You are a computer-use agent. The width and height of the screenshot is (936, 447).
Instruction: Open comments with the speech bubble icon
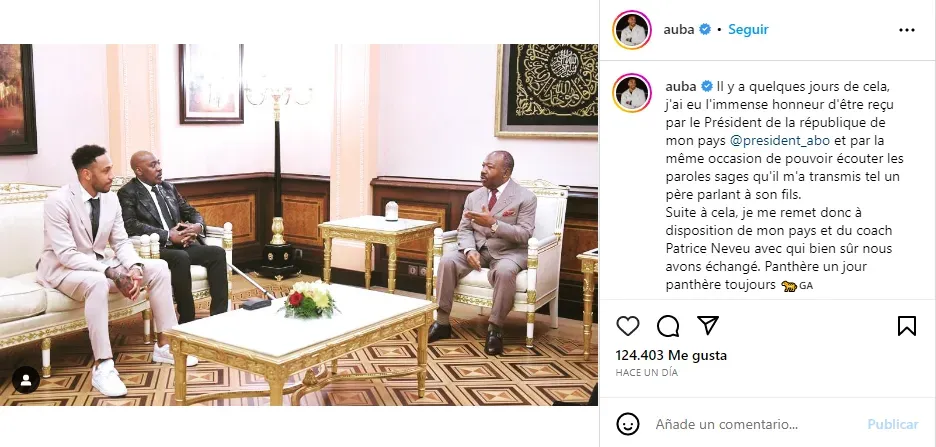668,326
